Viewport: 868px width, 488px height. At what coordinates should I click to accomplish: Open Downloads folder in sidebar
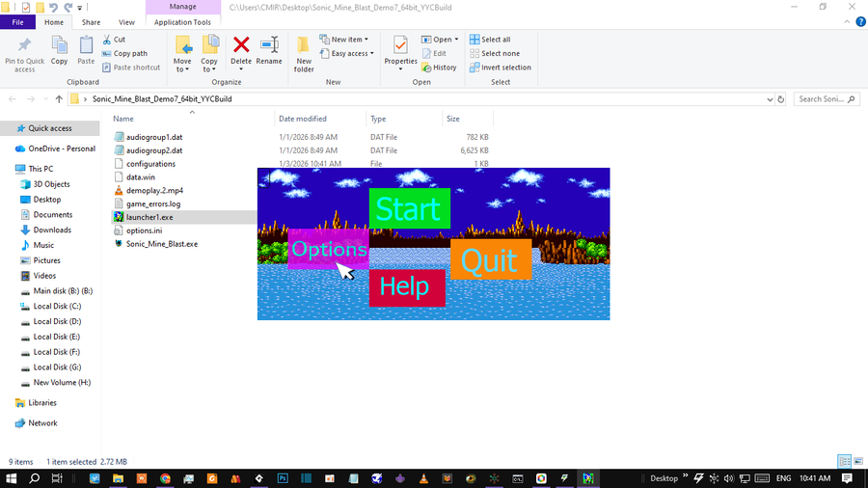(52, 230)
